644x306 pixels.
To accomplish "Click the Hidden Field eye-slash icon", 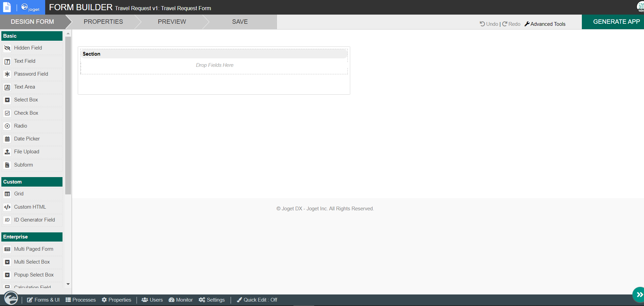I will [7, 48].
